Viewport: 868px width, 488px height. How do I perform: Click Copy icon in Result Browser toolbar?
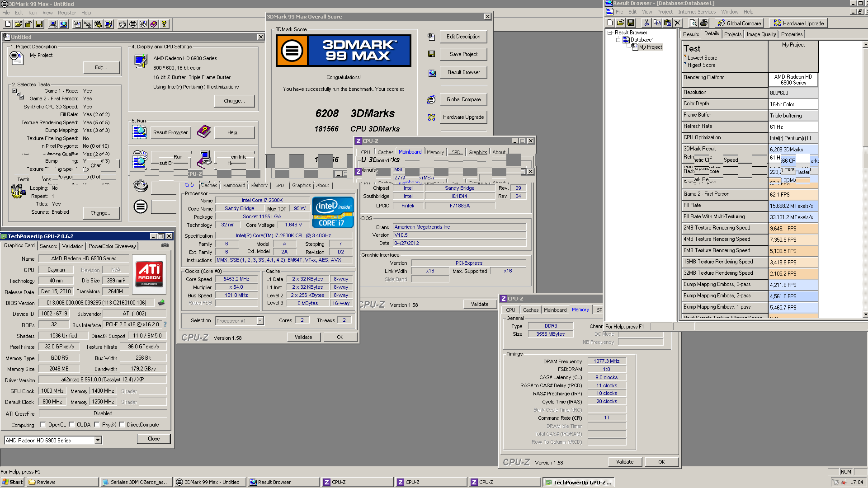[x=657, y=23]
